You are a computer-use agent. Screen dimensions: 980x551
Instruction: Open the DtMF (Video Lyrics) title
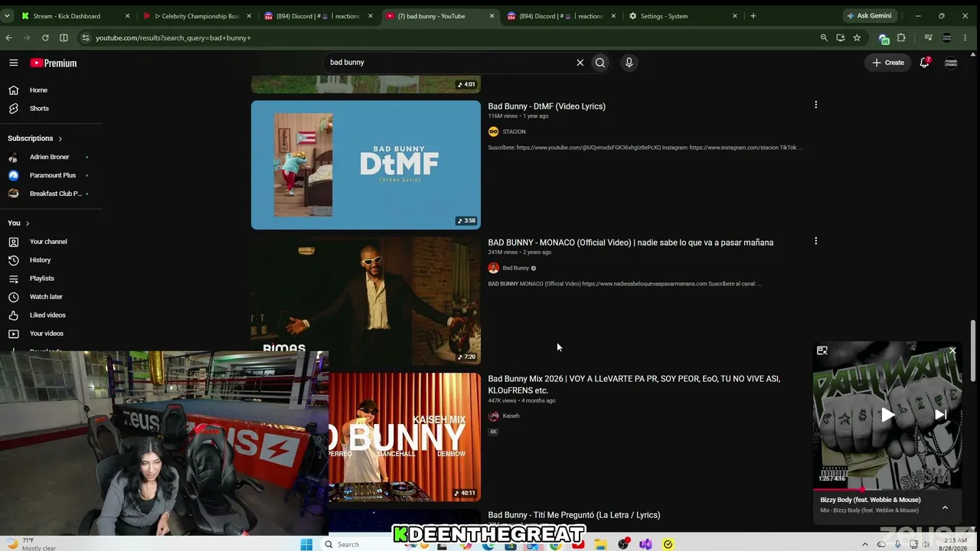coord(547,106)
